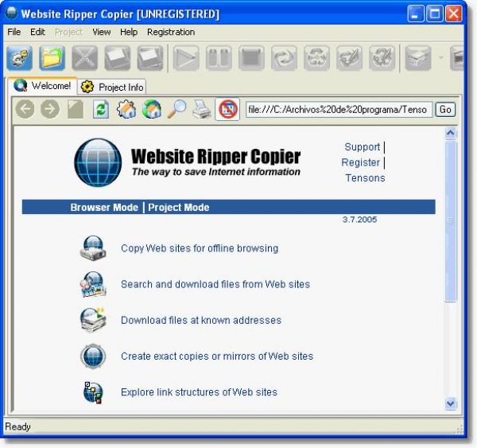Click the globe icon beside Create exact copies
The width and height of the screenshot is (477, 448).
click(93, 356)
